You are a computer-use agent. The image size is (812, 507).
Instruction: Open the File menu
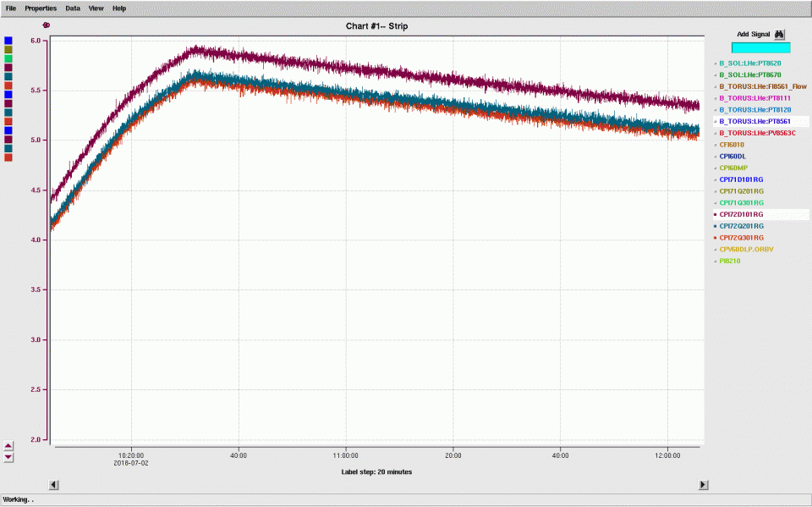click(x=11, y=8)
